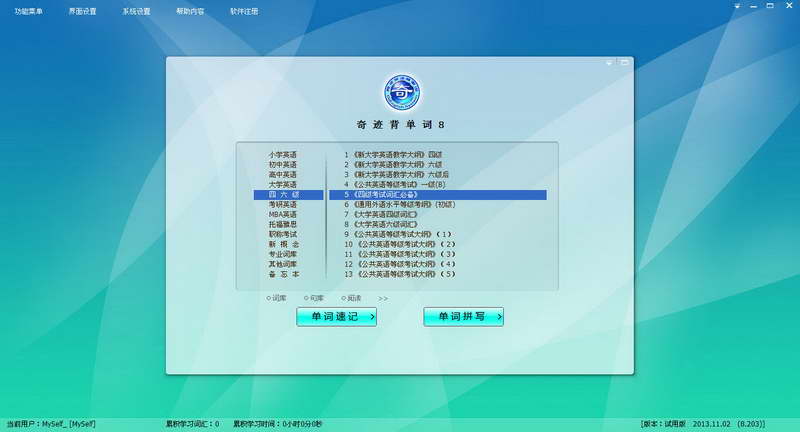This screenshot has height=432, width=800.
Task: Select the highlighted 四六级 category
Action: (289, 195)
